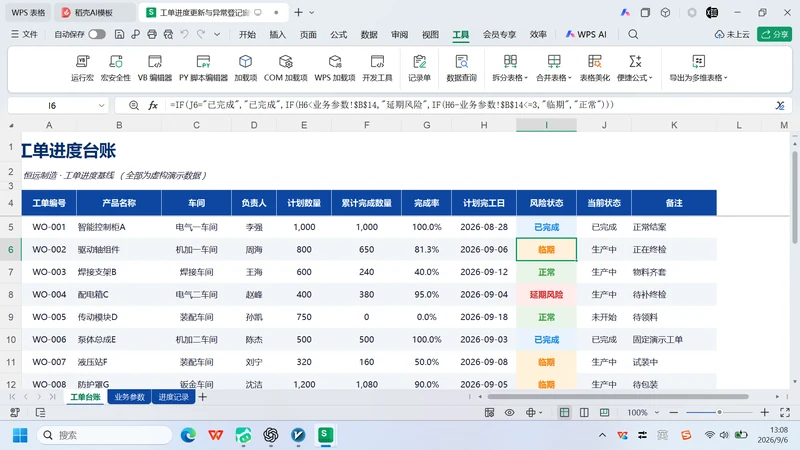Open the Name Box dropdown arrow
Screen dimensions: 800x450
pyautogui.click(x=102, y=106)
